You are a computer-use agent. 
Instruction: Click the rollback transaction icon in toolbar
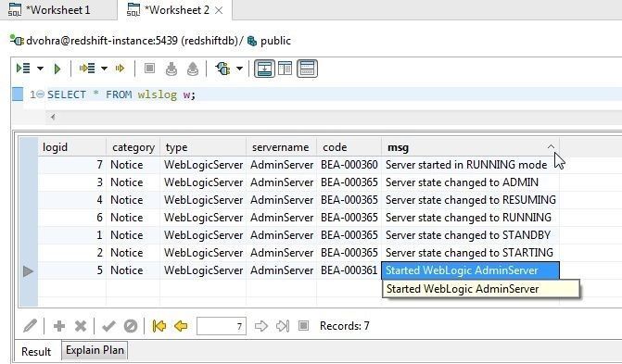point(193,69)
